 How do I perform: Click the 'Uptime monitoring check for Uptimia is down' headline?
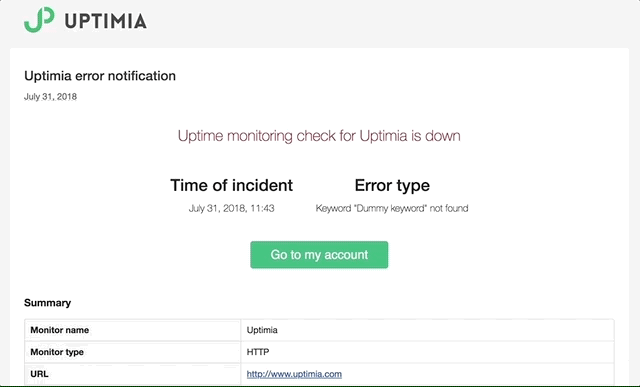pos(319,136)
